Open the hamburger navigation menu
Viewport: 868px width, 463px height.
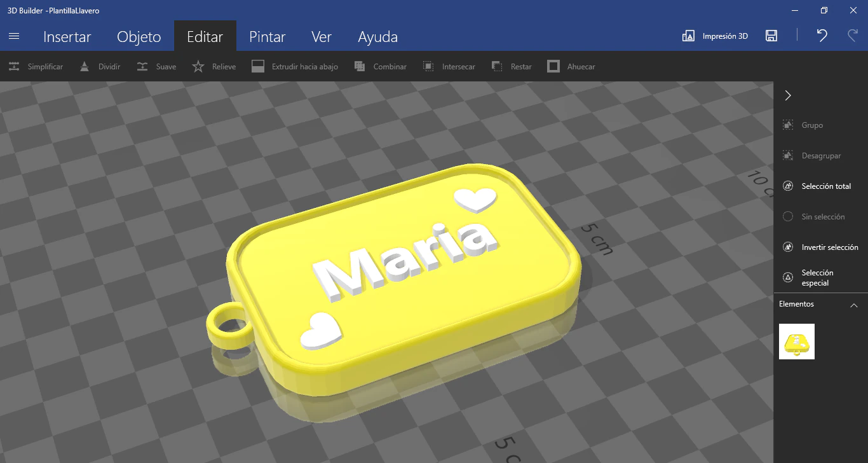pos(14,36)
